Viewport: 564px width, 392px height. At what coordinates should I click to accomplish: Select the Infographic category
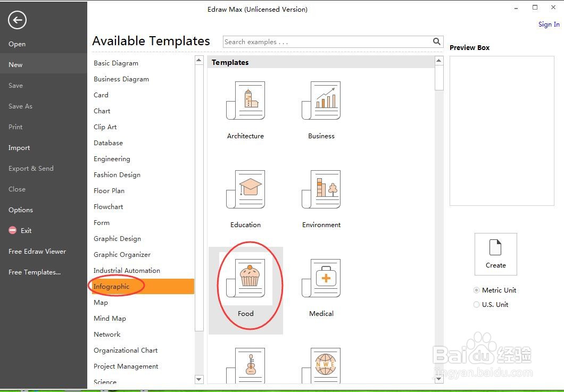(143, 287)
